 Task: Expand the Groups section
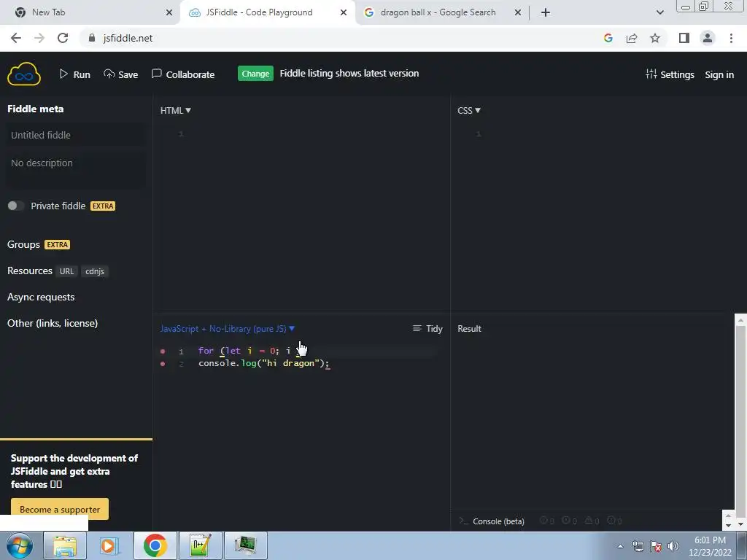pos(23,244)
